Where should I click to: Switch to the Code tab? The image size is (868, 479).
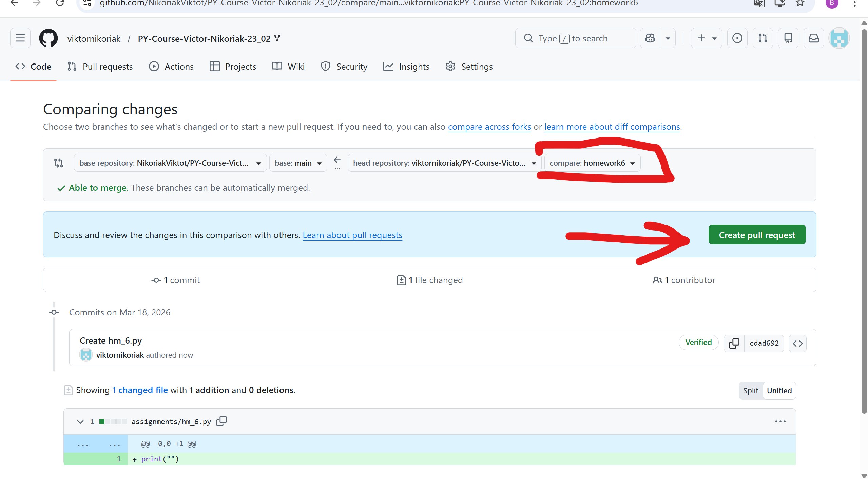(x=33, y=67)
